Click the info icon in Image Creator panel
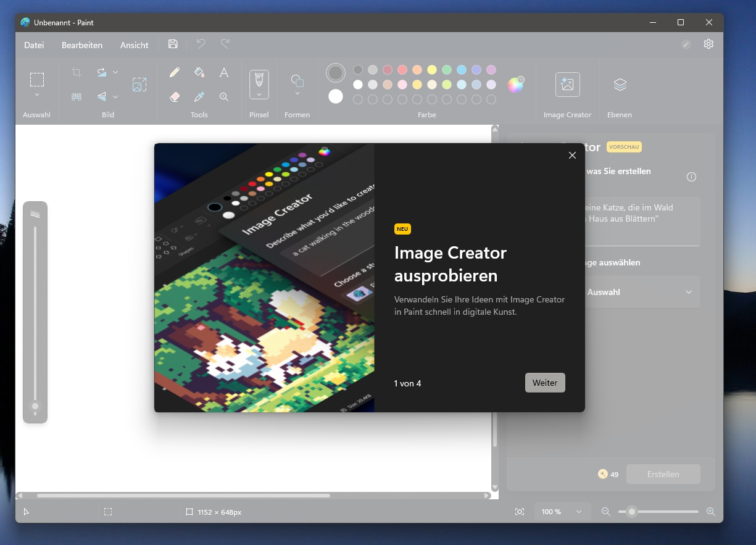Viewport: 756px width, 545px height. click(x=691, y=177)
